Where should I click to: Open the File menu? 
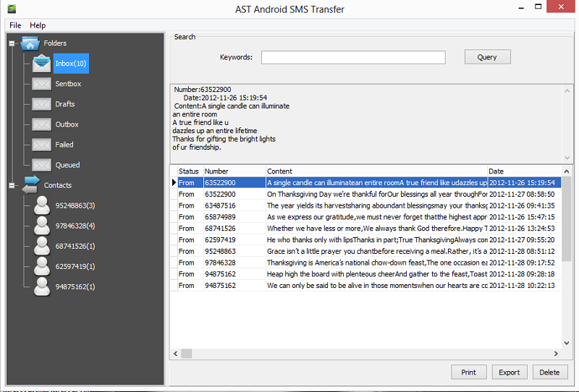(15, 25)
